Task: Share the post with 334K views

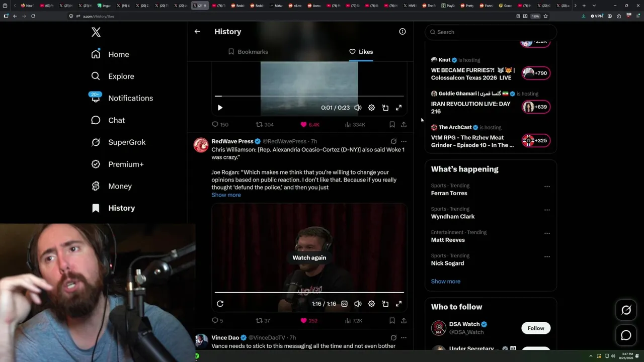Action: pyautogui.click(x=404, y=125)
